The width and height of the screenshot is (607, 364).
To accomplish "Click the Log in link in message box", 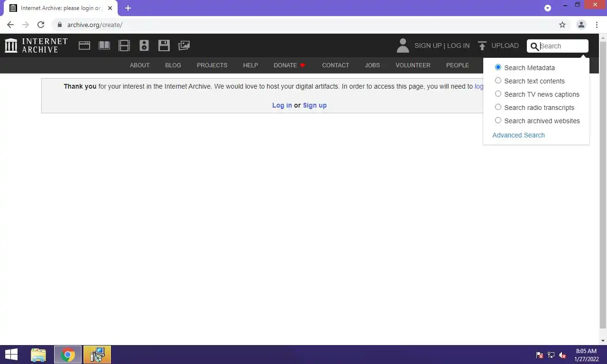I will [x=282, y=105].
